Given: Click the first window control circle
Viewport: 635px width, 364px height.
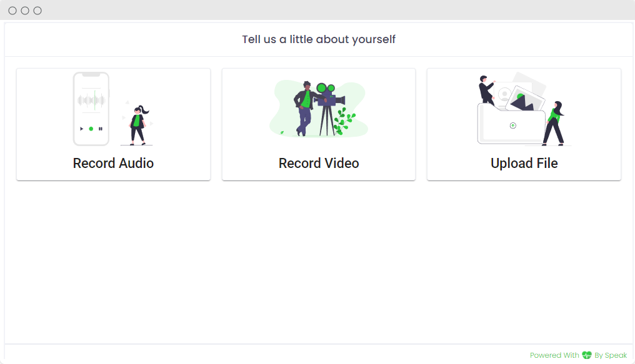Looking at the screenshot, I should [12, 11].
